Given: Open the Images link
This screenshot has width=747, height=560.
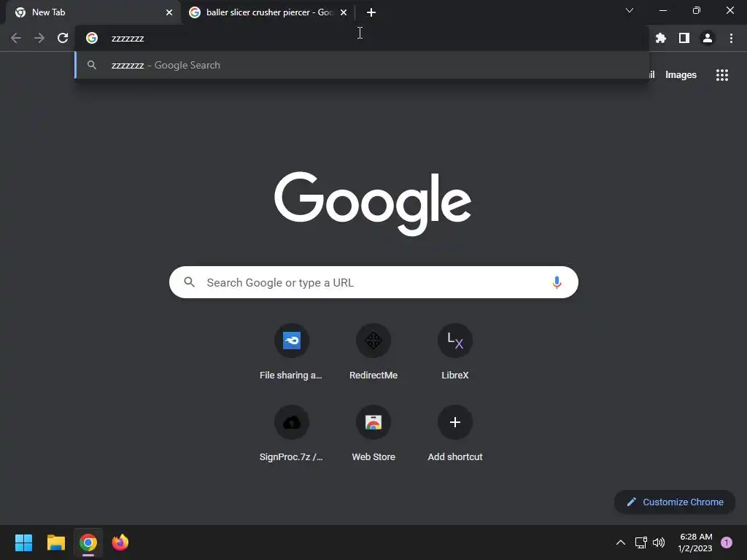Looking at the screenshot, I should click(681, 75).
